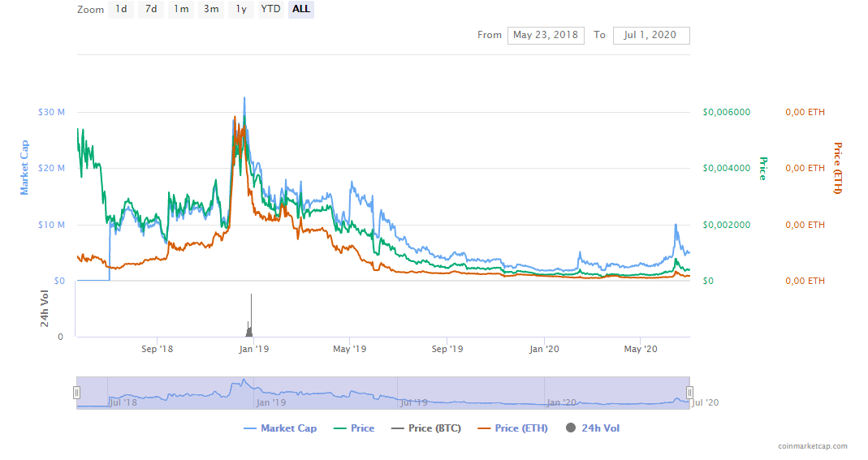
Task: Edit the To date field Jul 1, 2020
Action: point(651,36)
